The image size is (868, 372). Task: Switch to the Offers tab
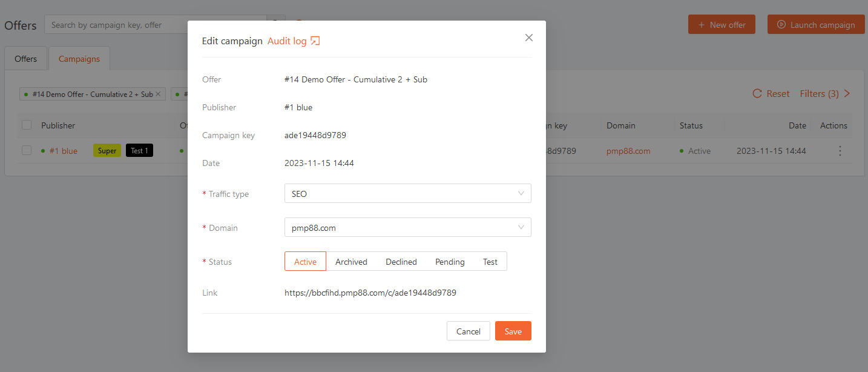(26, 59)
